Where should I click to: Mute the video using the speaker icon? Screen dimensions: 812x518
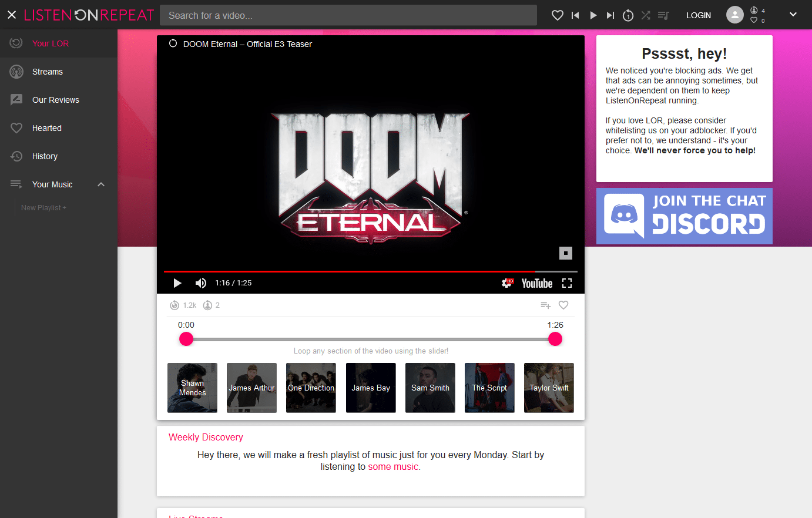point(201,283)
